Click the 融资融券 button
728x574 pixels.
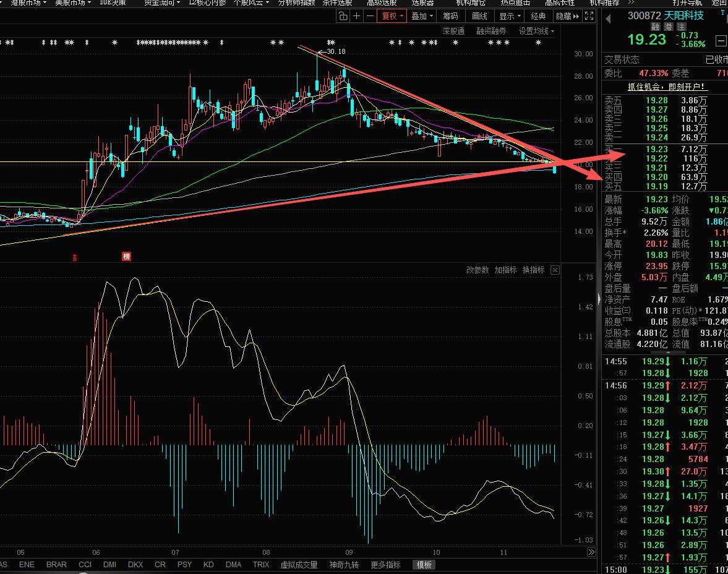491,31
